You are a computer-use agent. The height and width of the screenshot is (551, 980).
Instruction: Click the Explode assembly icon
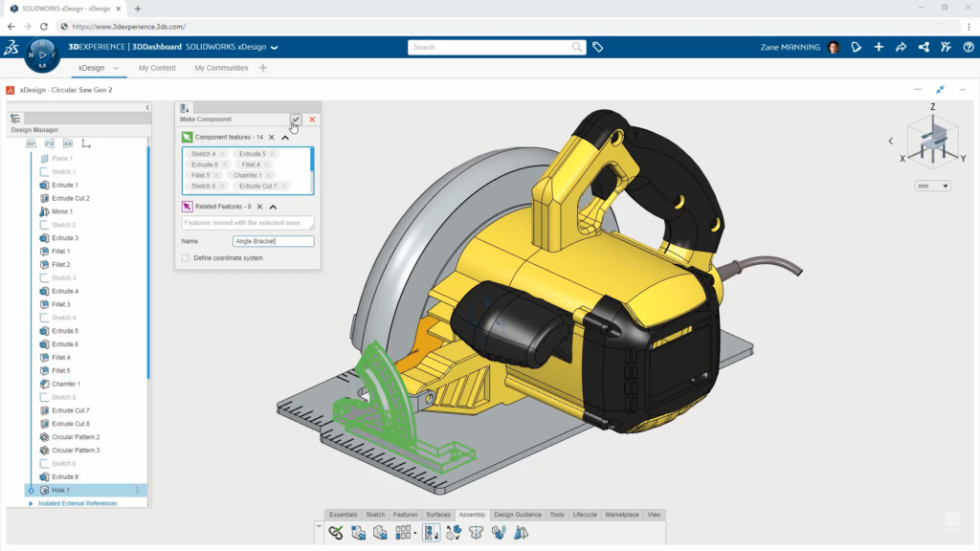454,533
